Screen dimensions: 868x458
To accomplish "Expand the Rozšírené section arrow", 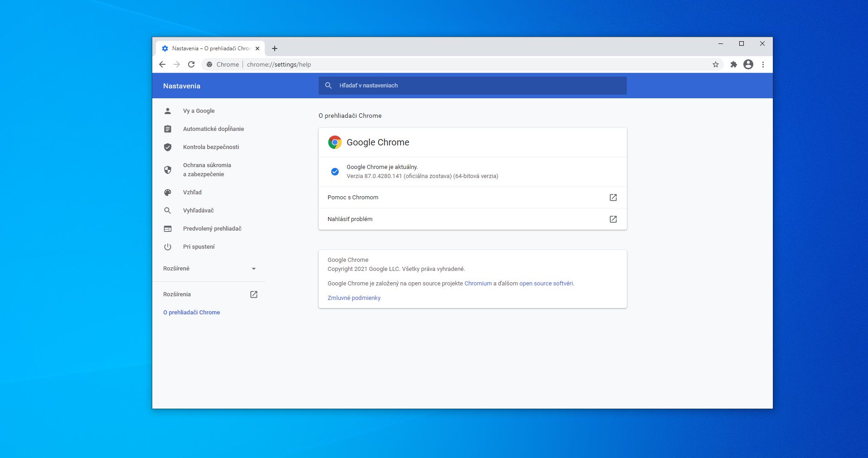I will 254,269.
